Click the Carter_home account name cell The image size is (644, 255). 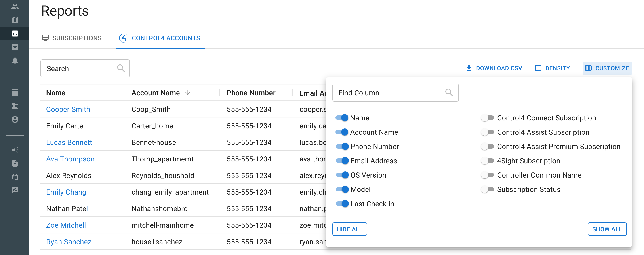coord(152,126)
